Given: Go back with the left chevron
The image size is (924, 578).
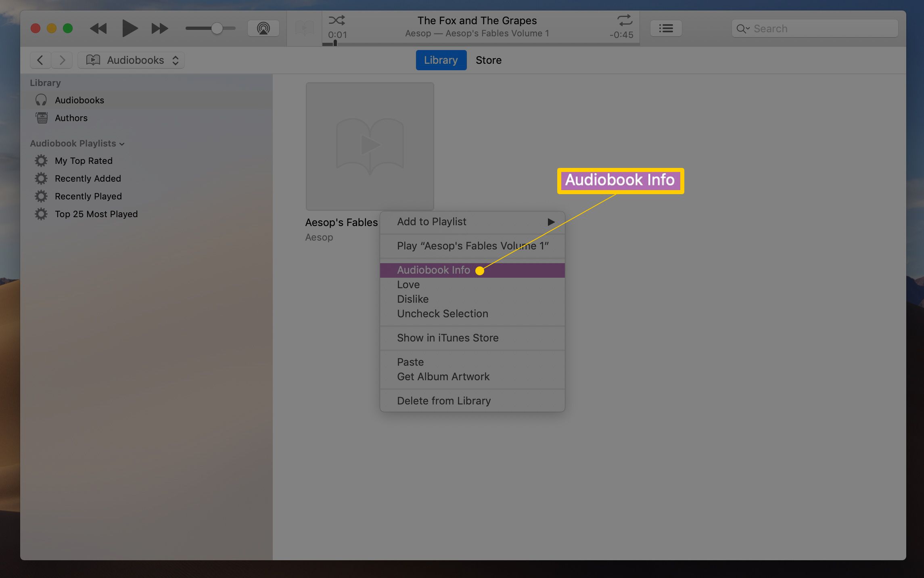Looking at the screenshot, I should (x=40, y=60).
